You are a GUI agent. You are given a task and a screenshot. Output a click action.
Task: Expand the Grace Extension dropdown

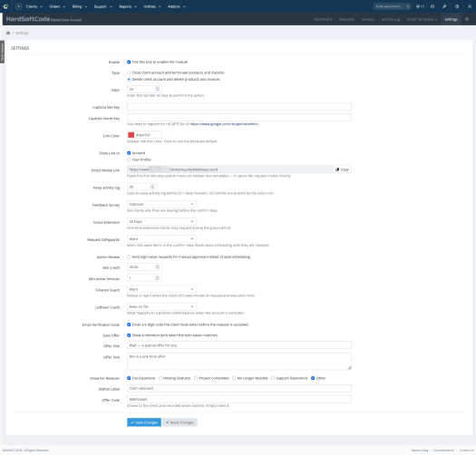[161, 221]
